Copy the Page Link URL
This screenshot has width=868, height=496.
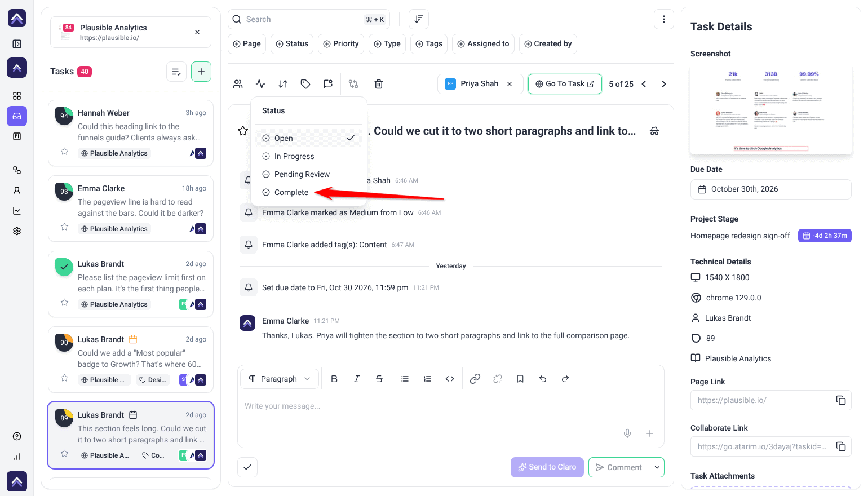tap(841, 400)
